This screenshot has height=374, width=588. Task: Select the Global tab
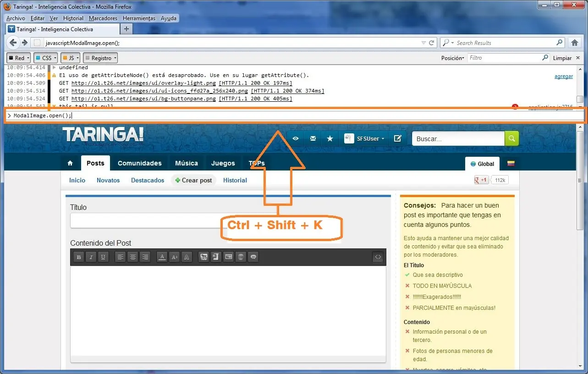point(482,164)
